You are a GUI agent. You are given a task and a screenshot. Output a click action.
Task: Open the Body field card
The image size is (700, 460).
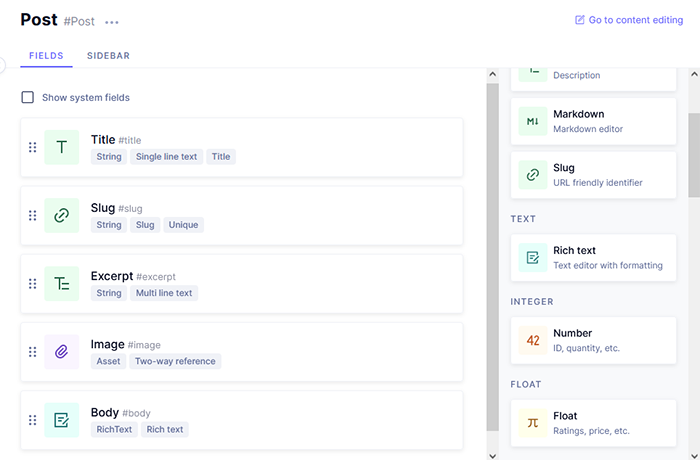(242, 420)
